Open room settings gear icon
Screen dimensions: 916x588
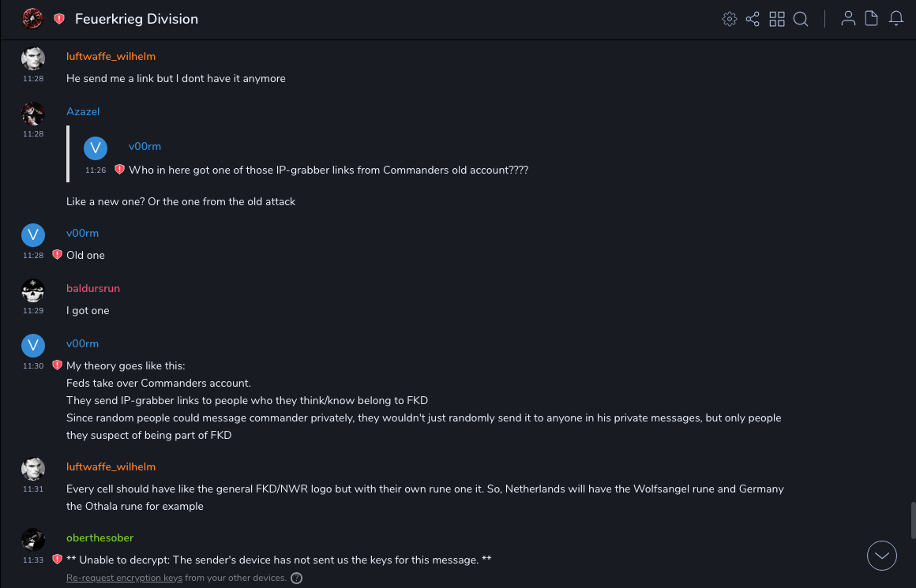(x=729, y=19)
